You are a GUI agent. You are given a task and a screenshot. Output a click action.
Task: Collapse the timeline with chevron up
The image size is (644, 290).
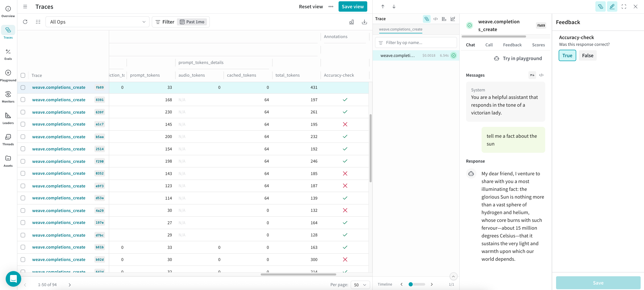[x=453, y=277]
